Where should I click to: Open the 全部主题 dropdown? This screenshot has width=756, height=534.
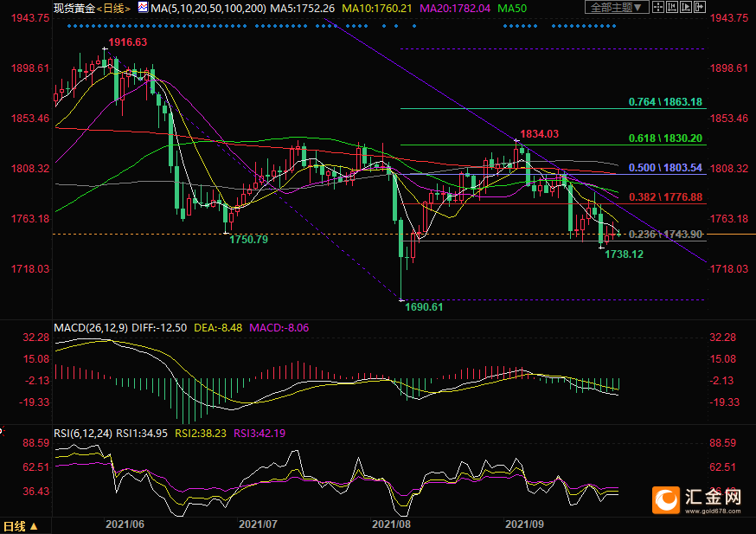point(617,8)
